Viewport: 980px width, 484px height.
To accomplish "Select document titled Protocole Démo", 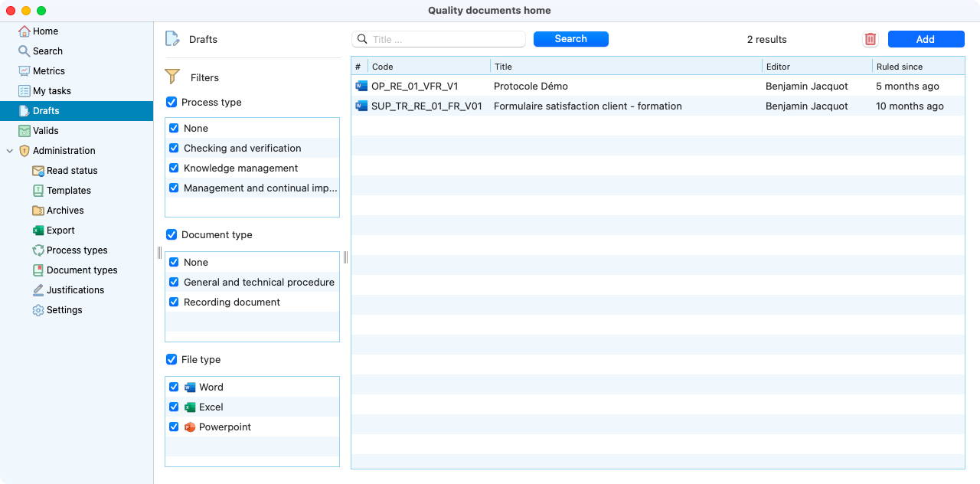I will click(531, 87).
